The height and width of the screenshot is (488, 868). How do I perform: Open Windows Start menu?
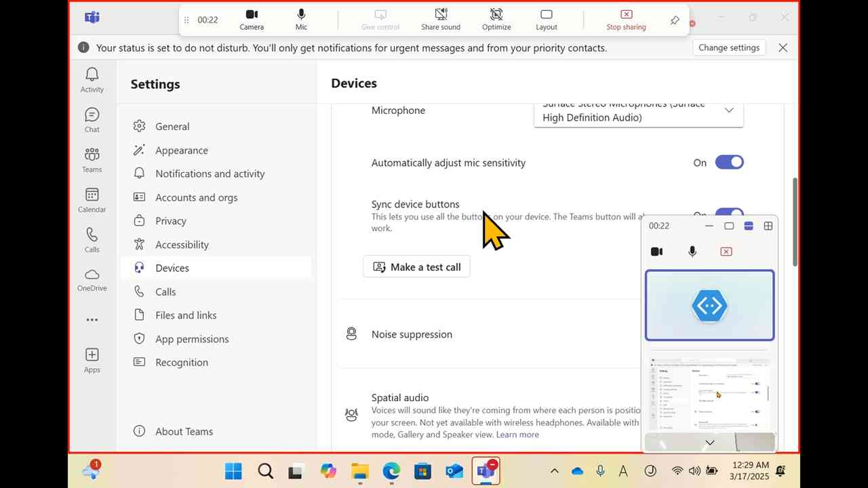click(x=233, y=471)
